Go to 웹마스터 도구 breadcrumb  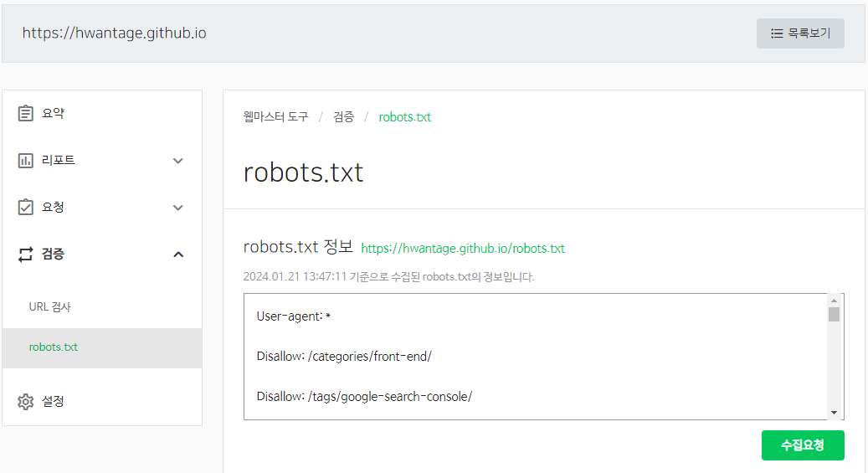coord(275,116)
